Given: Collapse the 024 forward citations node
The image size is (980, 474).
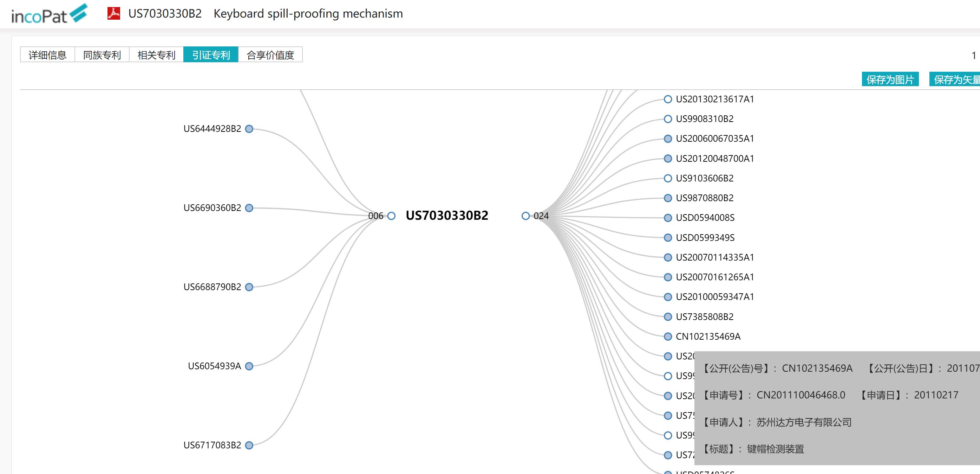Looking at the screenshot, I should click(525, 216).
